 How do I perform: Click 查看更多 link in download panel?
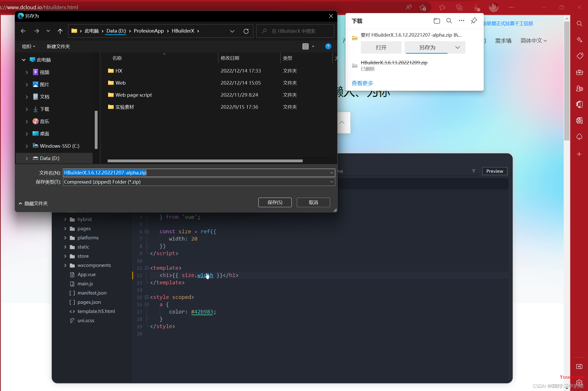(x=362, y=83)
